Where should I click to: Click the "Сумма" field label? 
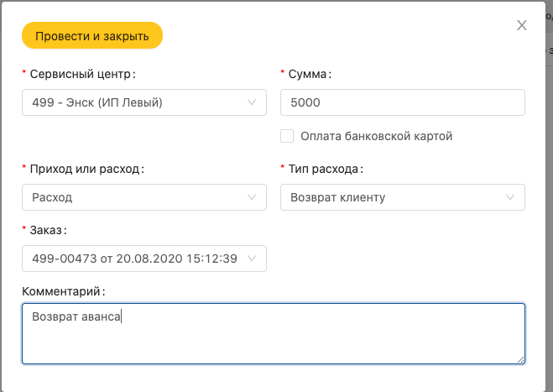point(310,74)
